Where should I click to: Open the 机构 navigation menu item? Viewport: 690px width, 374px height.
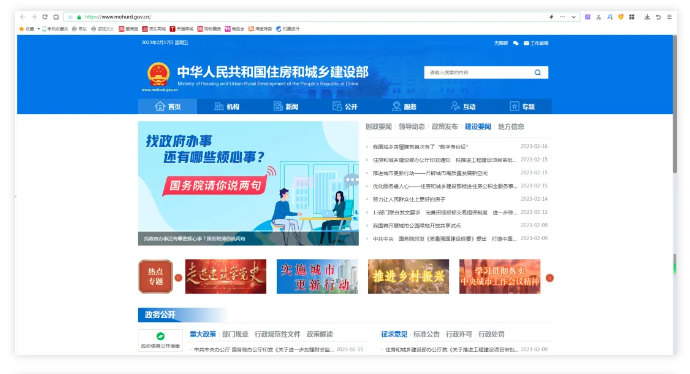pyautogui.click(x=227, y=106)
